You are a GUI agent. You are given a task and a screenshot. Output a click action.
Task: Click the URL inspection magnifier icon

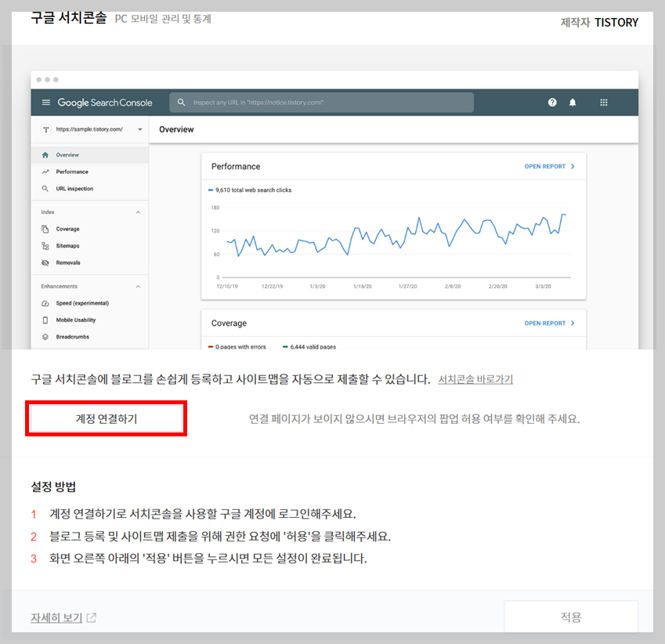point(45,189)
